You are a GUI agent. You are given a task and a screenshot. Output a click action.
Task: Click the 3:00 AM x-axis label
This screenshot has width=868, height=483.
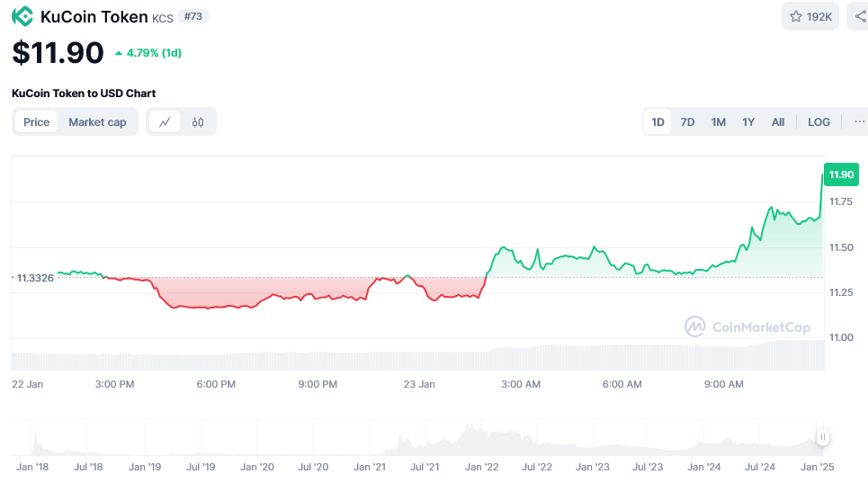pos(521,384)
